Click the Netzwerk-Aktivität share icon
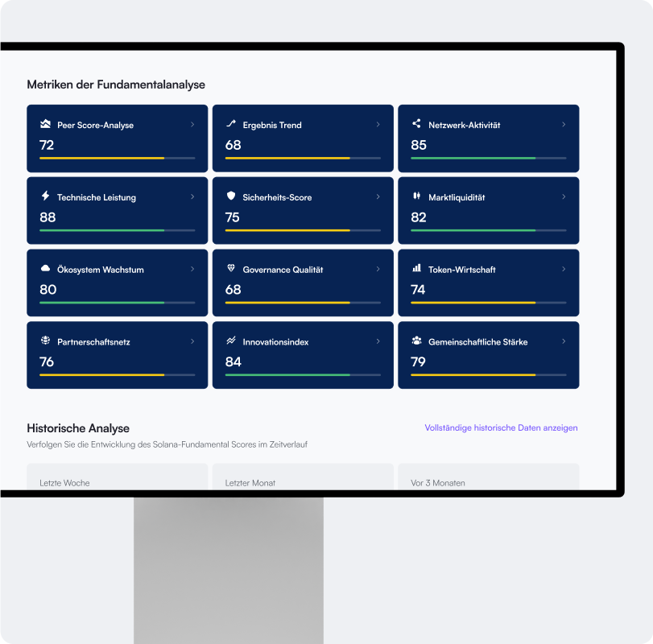The width and height of the screenshot is (653, 644). [x=416, y=123]
